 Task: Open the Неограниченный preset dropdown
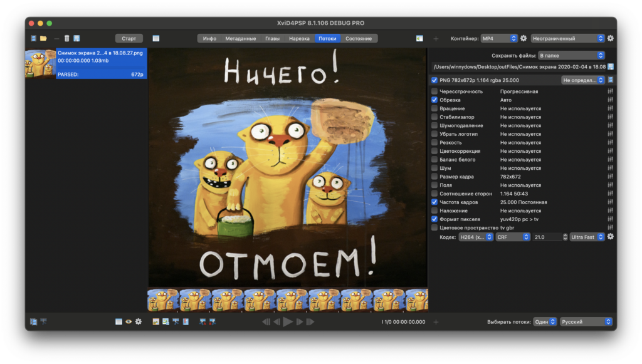pos(567,38)
